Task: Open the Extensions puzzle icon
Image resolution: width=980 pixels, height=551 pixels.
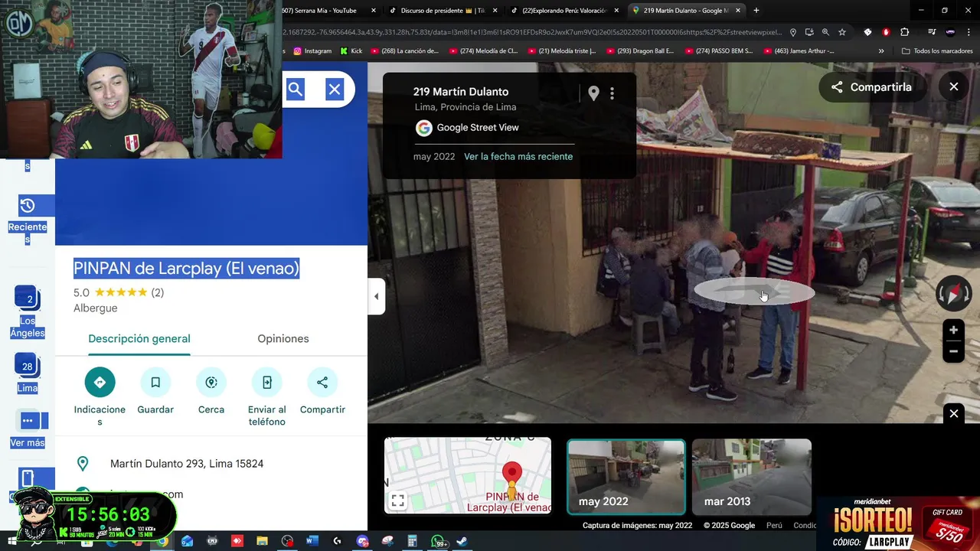Action: coord(905,32)
